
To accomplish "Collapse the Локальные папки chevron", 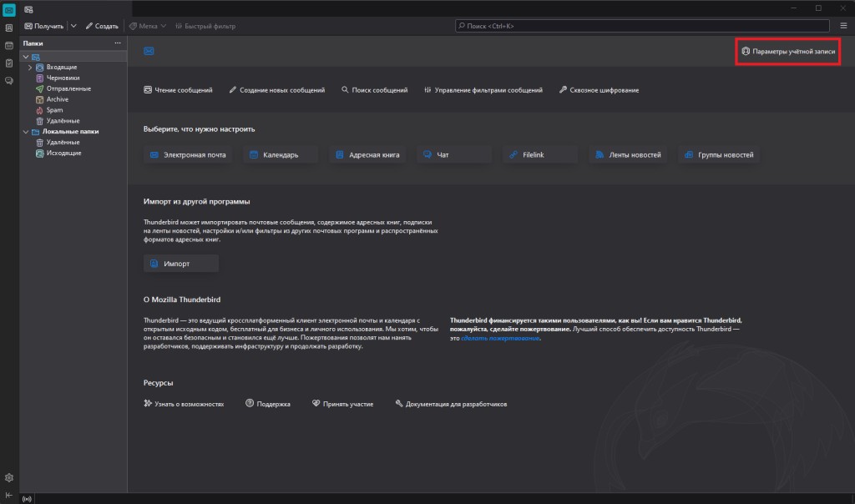I will click(x=26, y=132).
